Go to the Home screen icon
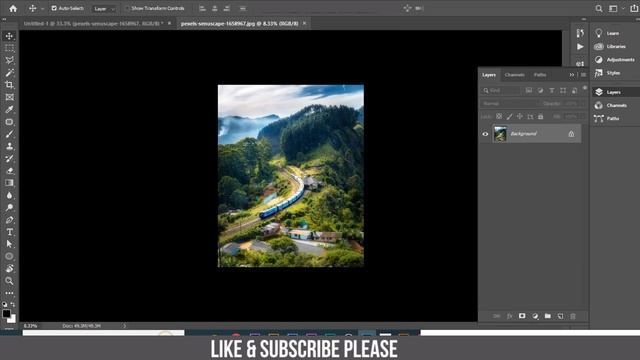Image resolution: width=640 pixels, height=360 pixels. (x=13, y=8)
